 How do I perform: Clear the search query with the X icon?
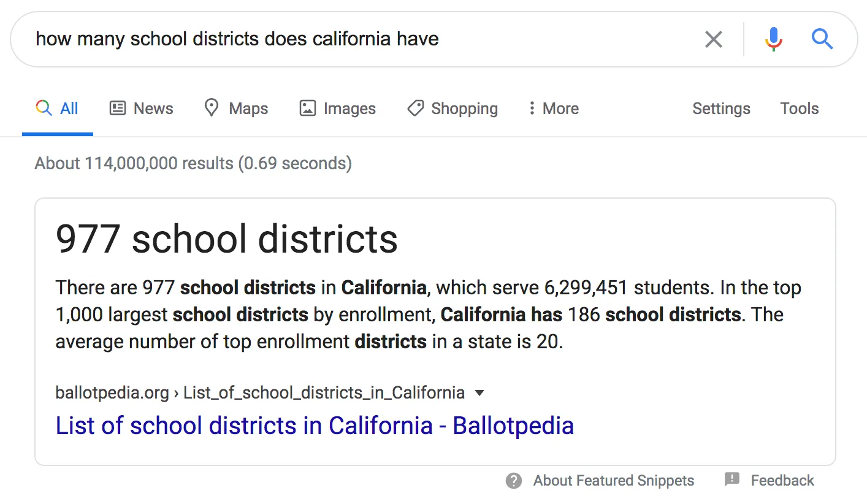pos(714,39)
